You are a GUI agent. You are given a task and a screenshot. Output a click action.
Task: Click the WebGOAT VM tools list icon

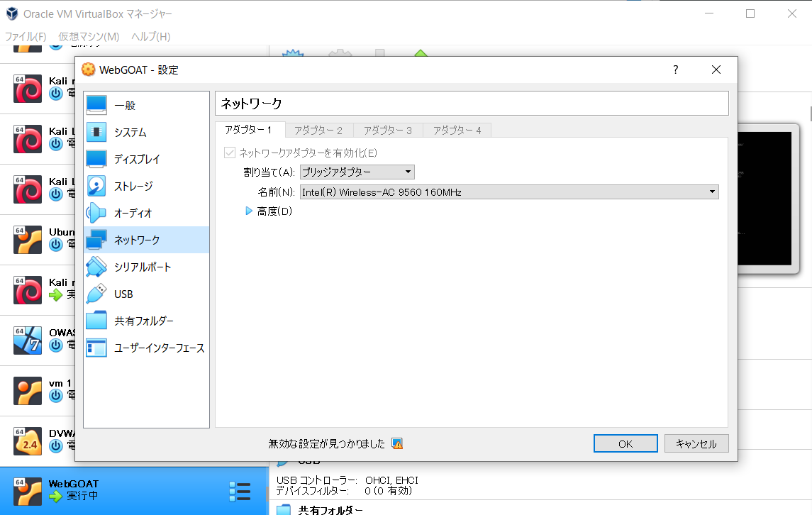(240, 491)
